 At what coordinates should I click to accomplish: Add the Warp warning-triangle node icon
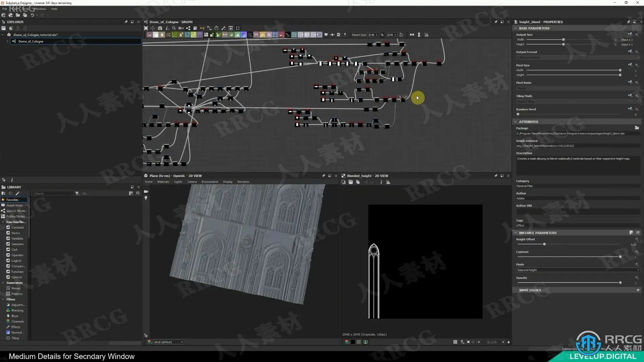pos(263,35)
